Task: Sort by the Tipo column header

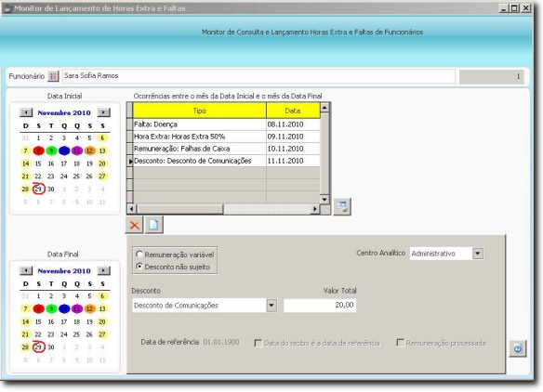Action: click(x=200, y=111)
